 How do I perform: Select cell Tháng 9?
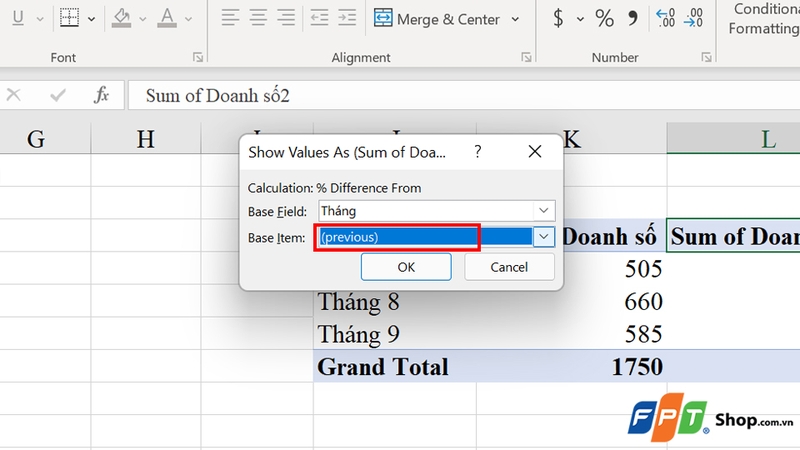395,334
